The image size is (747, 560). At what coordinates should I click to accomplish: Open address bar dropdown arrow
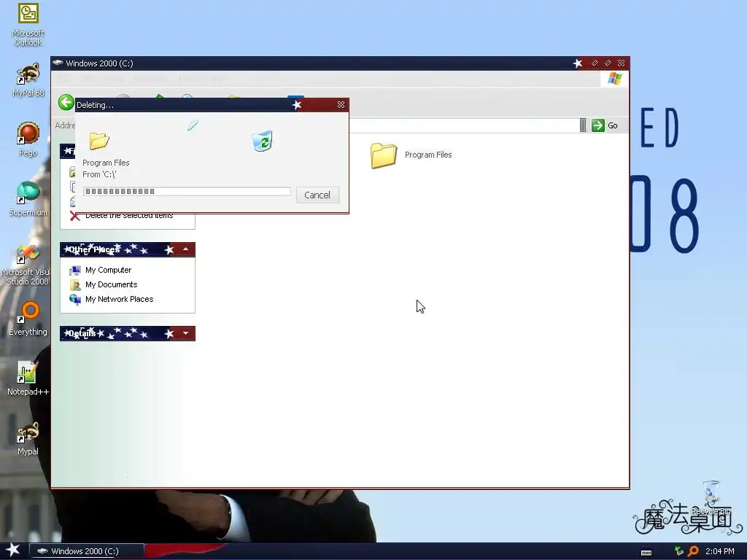pyautogui.click(x=583, y=125)
